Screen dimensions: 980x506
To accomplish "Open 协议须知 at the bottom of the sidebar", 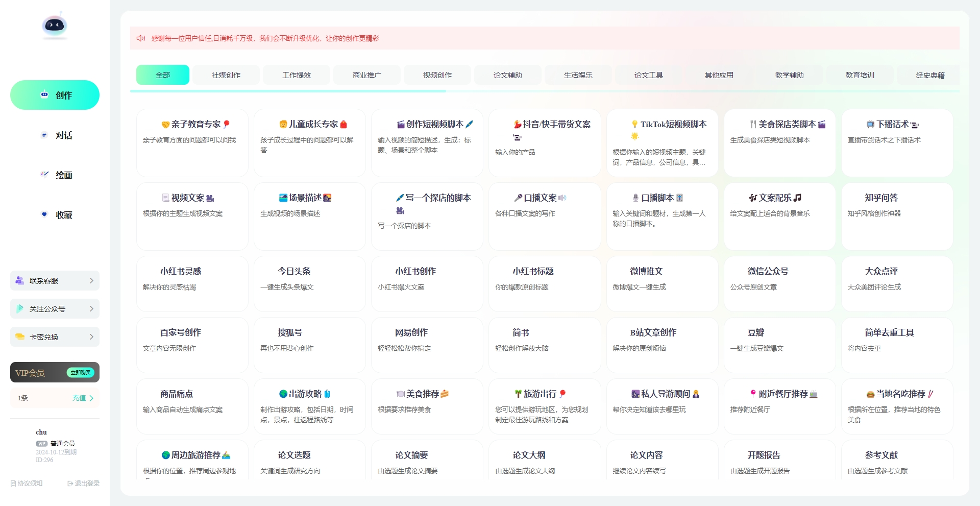I will point(26,483).
